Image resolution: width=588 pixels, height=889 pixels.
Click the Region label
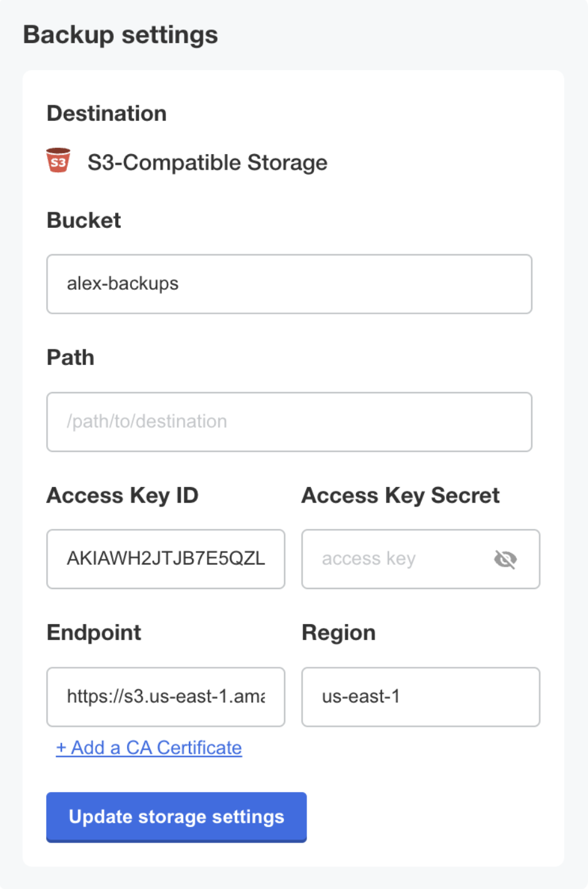click(x=338, y=632)
